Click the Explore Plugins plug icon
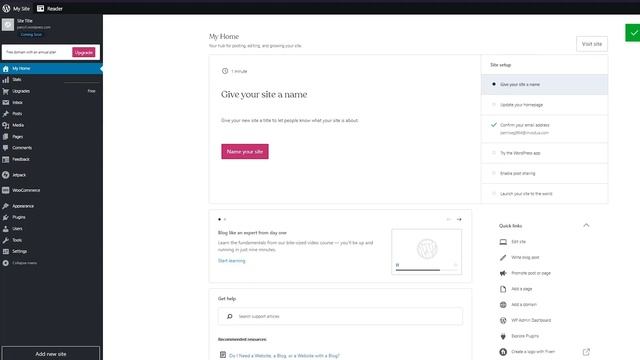640x360 pixels. pyautogui.click(x=503, y=336)
